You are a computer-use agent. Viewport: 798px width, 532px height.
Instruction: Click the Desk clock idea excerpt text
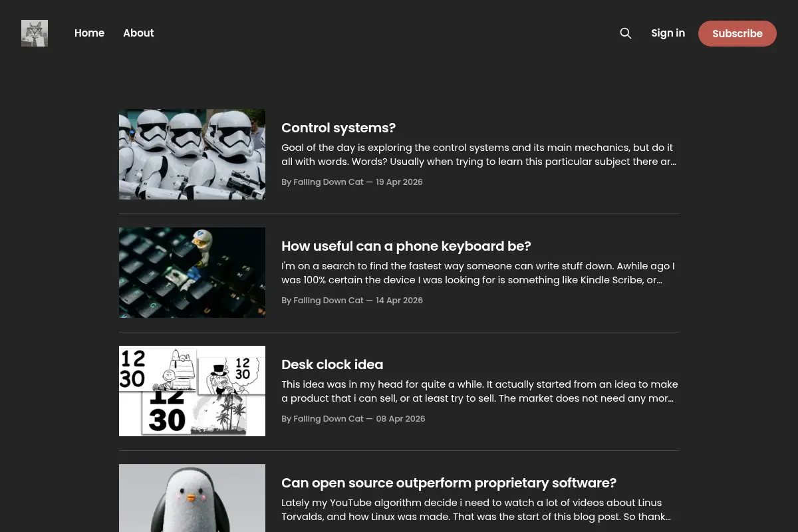[x=479, y=391]
